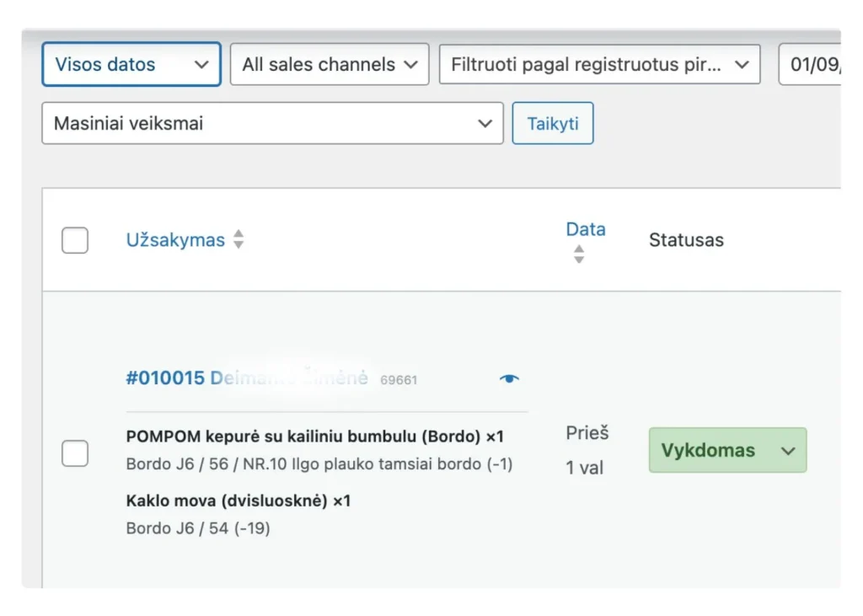The image size is (863, 616).
Task: Click the Bordo J6 / 54 (-19) variation text
Action: click(x=198, y=528)
